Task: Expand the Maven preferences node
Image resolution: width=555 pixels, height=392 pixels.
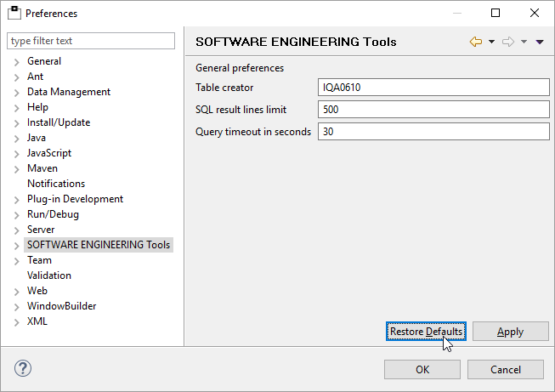Action: pos(16,168)
